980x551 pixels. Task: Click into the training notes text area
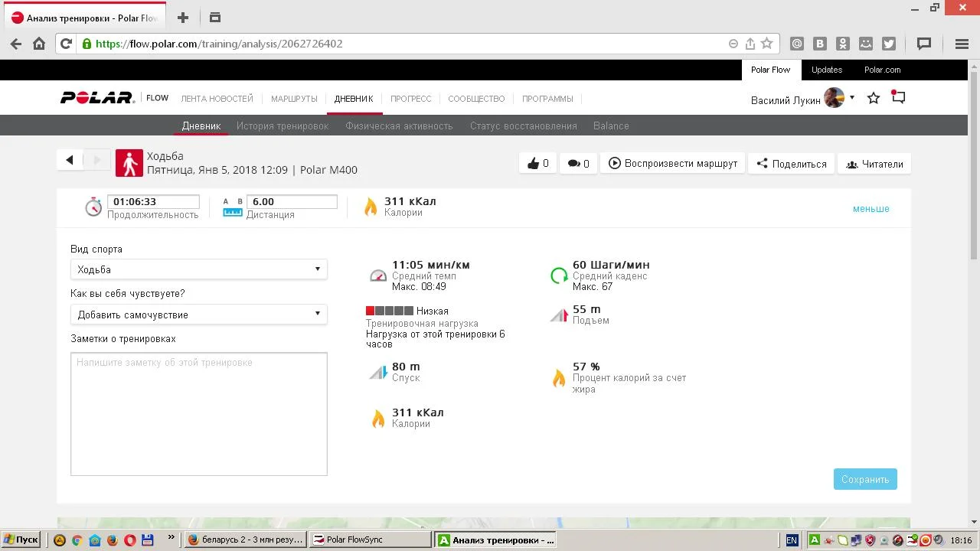click(198, 414)
